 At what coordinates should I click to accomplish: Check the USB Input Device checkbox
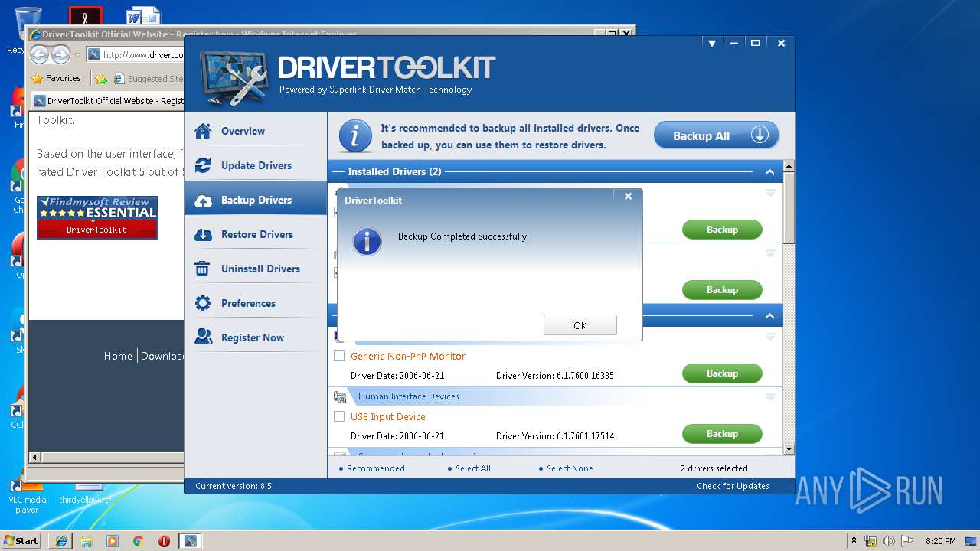pyautogui.click(x=340, y=416)
